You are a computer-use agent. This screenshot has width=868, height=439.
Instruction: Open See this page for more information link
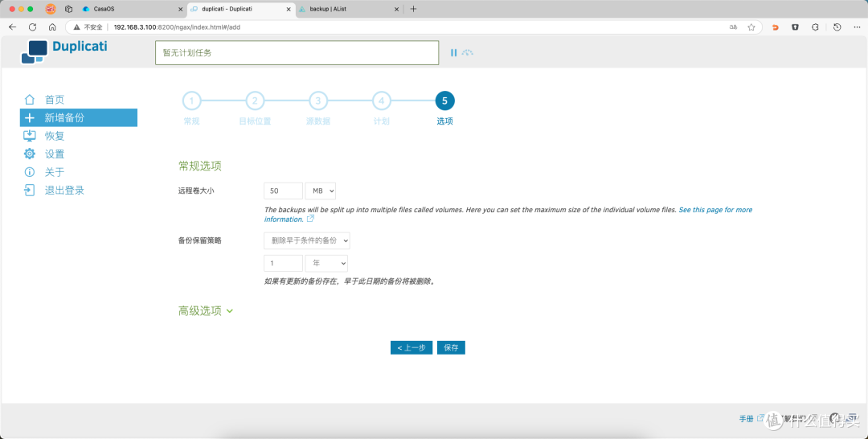pyautogui.click(x=715, y=210)
